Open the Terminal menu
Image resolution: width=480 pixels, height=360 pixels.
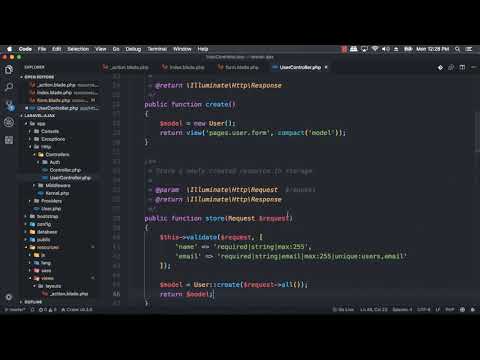pyautogui.click(x=157, y=49)
